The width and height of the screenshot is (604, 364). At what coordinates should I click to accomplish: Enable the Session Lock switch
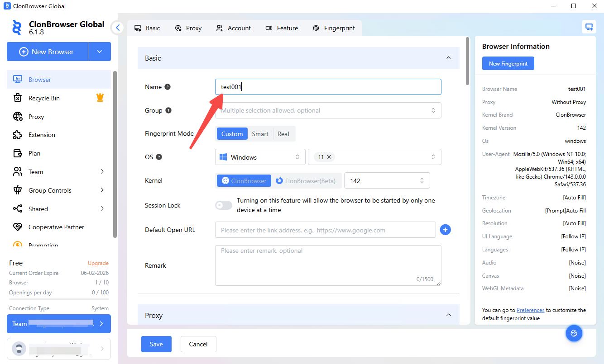click(x=223, y=205)
